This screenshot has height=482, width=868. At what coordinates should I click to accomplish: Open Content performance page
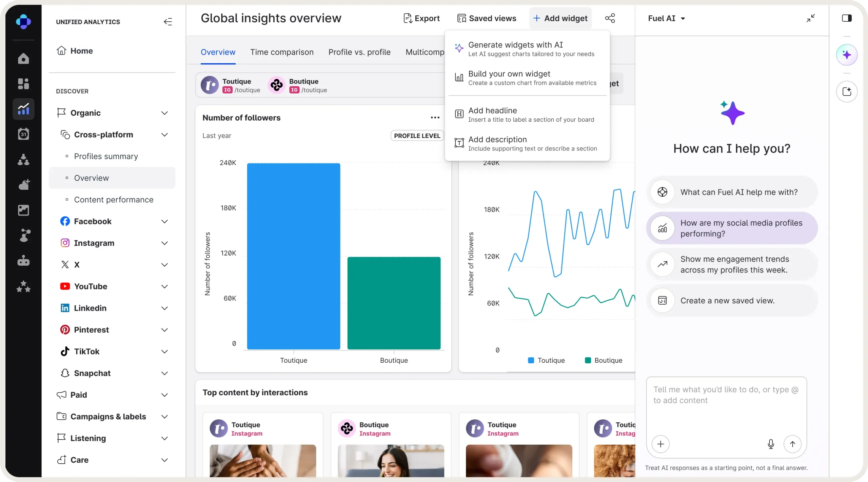[112, 200]
